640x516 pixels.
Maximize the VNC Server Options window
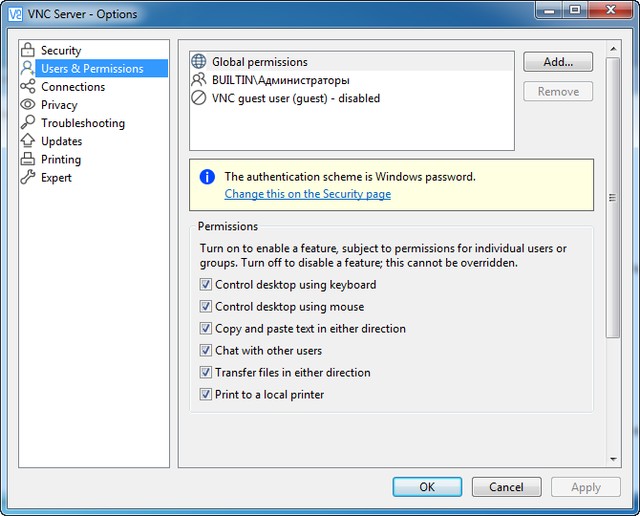click(575, 10)
